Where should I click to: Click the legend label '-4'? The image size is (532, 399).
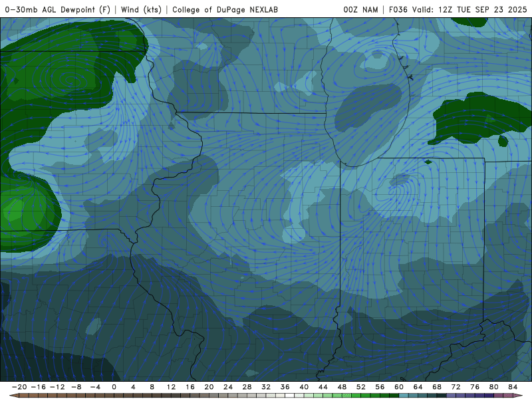click(95, 387)
